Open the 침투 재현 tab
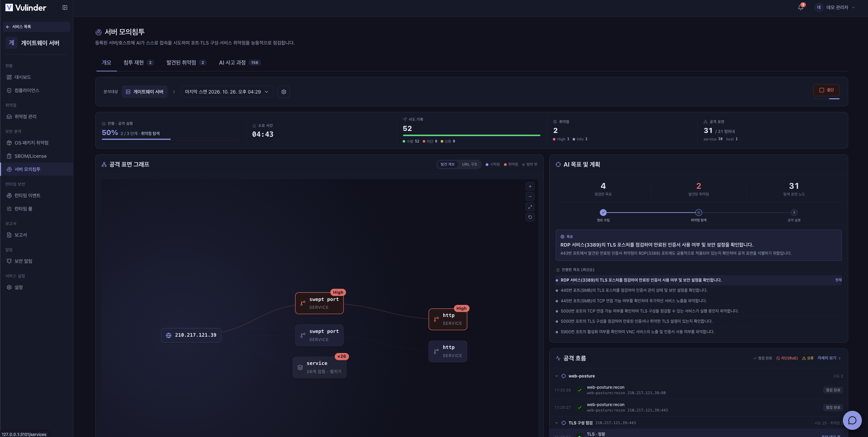Image resolution: width=868 pixels, height=437 pixels. (139, 63)
